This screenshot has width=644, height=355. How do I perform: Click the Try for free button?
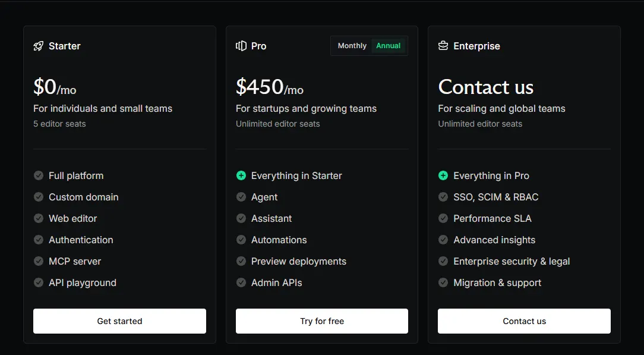pos(322,321)
